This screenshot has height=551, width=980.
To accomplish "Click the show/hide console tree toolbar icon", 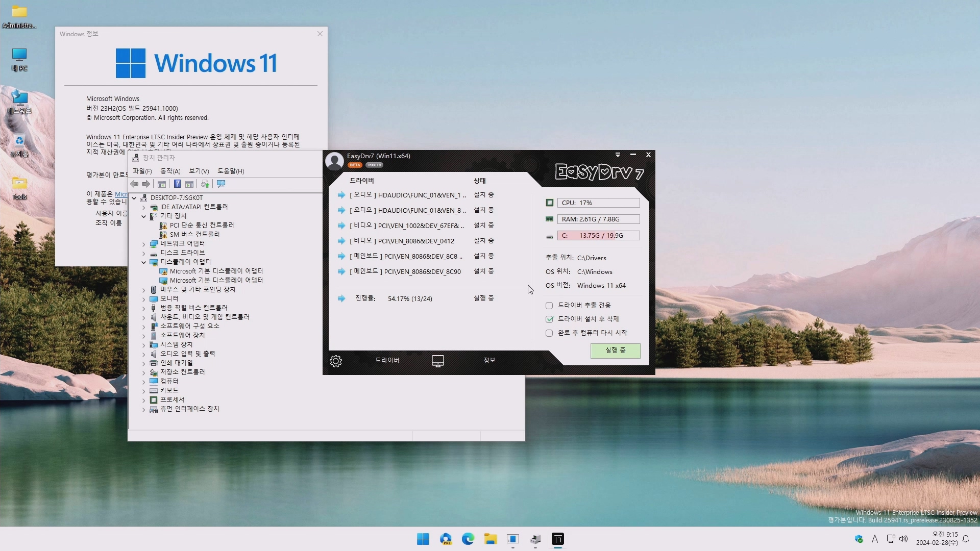I will 162,184.
